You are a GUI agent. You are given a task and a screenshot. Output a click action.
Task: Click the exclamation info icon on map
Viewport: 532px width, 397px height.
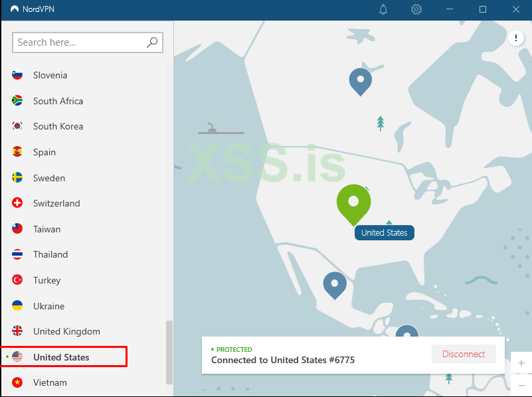click(515, 38)
